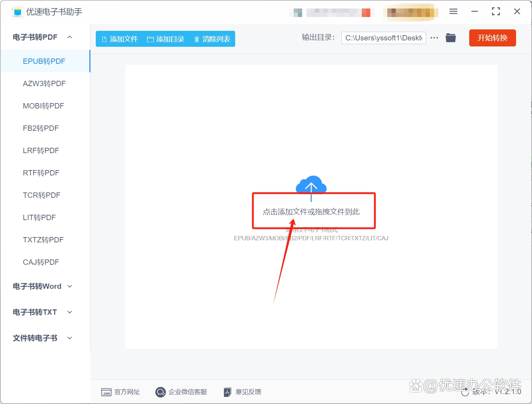Select FB2转PDF in sidebar

[45, 128]
